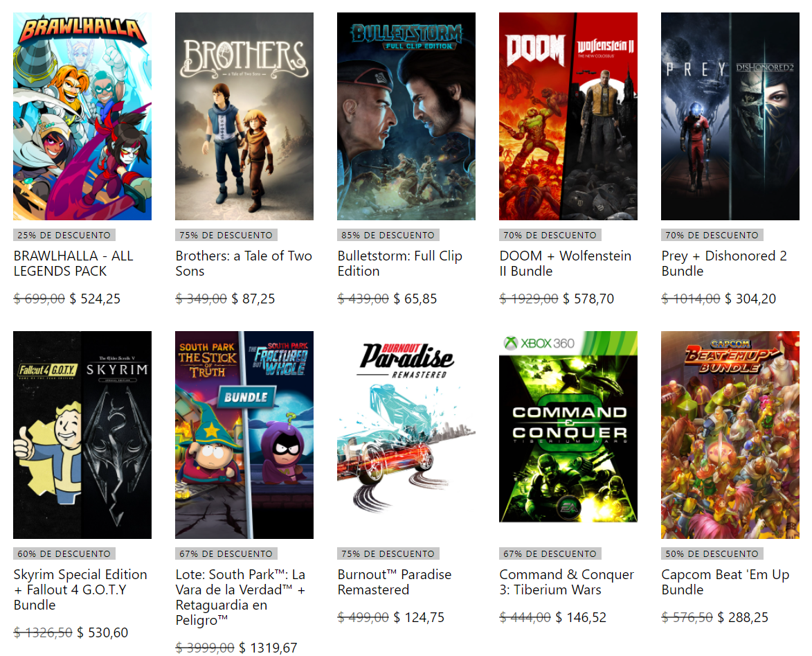Select the Bulletstorm Full Clip Edition cover
Viewport: 812px width, 656px height.
point(406,116)
